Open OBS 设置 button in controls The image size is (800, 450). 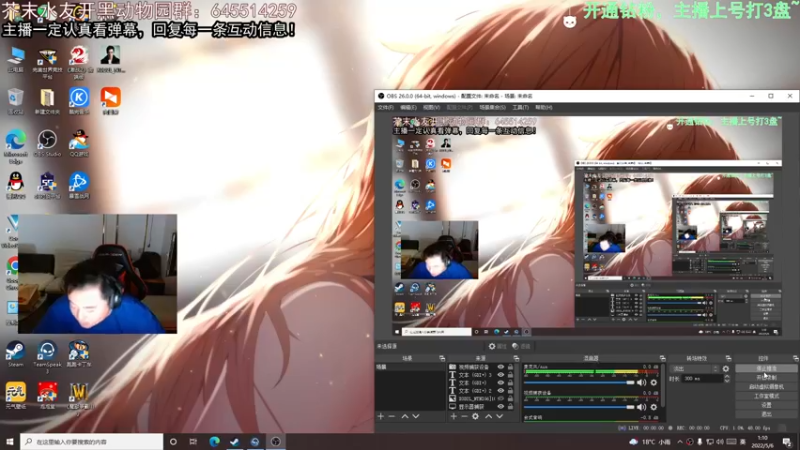pyautogui.click(x=766, y=405)
